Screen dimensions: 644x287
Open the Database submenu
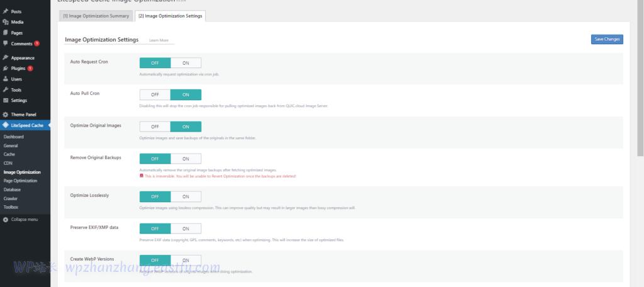pyautogui.click(x=12, y=190)
